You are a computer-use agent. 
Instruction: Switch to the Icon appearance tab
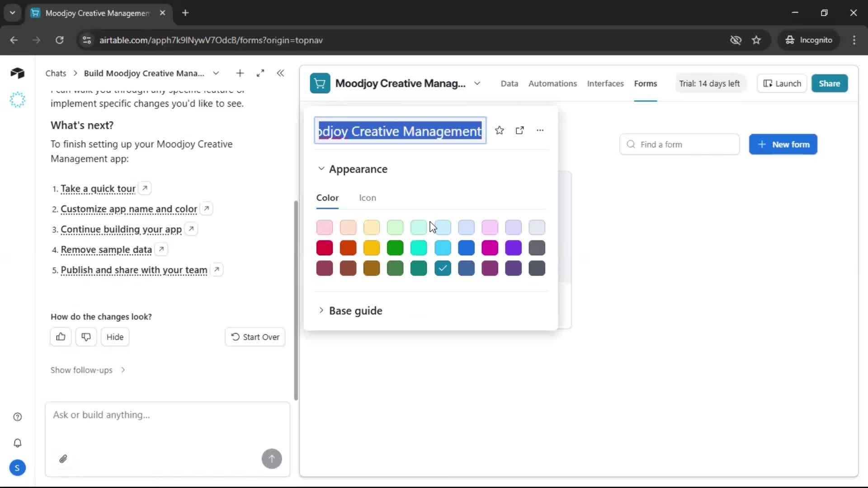point(367,197)
